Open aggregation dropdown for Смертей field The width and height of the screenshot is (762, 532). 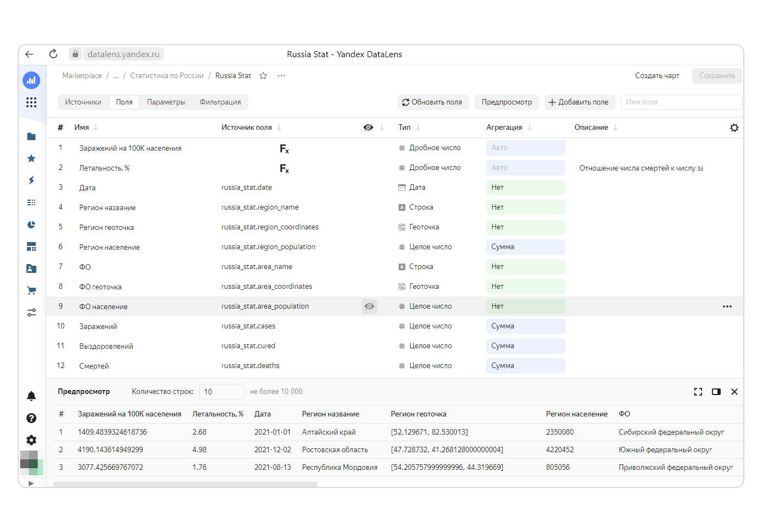[x=525, y=366]
